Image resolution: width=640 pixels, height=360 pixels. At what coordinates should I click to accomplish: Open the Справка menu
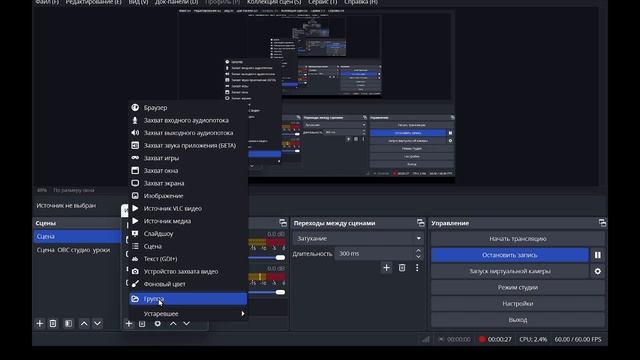(361, 2)
